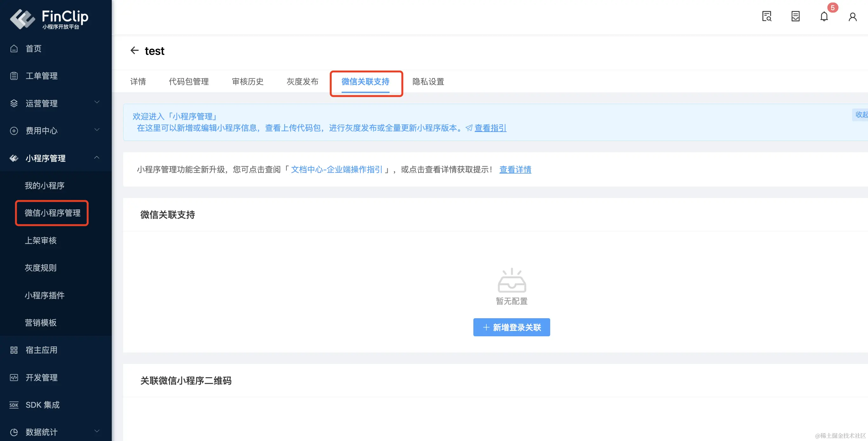Click the checklist document icon in header

point(795,16)
